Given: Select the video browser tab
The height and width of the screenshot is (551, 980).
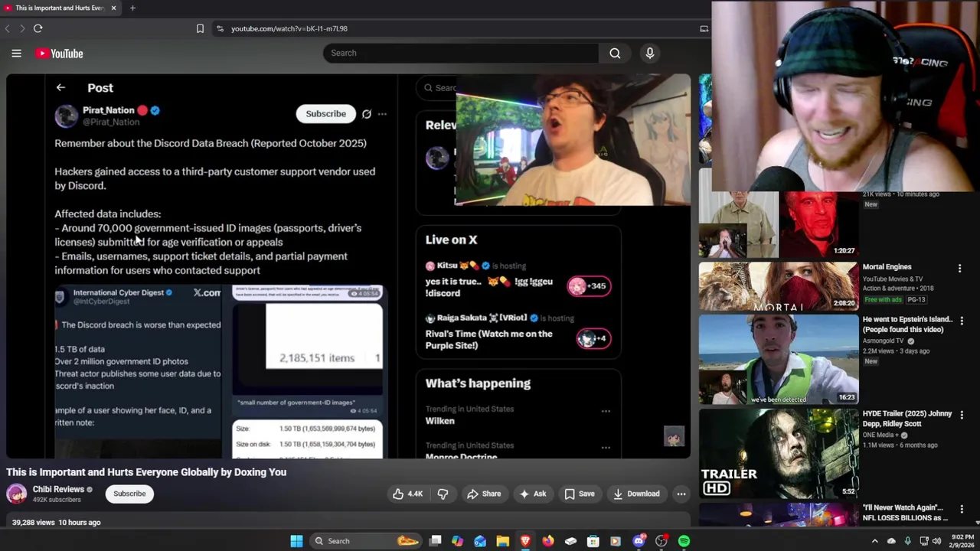Looking at the screenshot, I should tap(60, 8).
